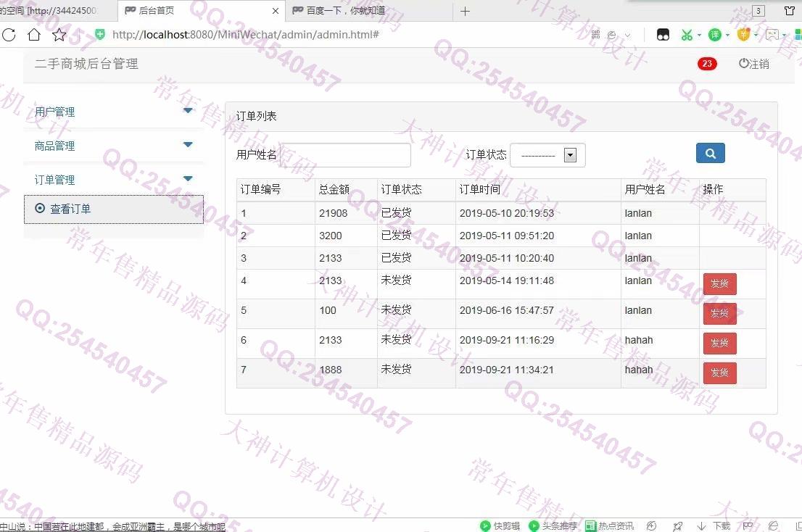Viewport: 802px width, 532px height.
Task: Open a new tab with the plus icon
Action: [465, 12]
